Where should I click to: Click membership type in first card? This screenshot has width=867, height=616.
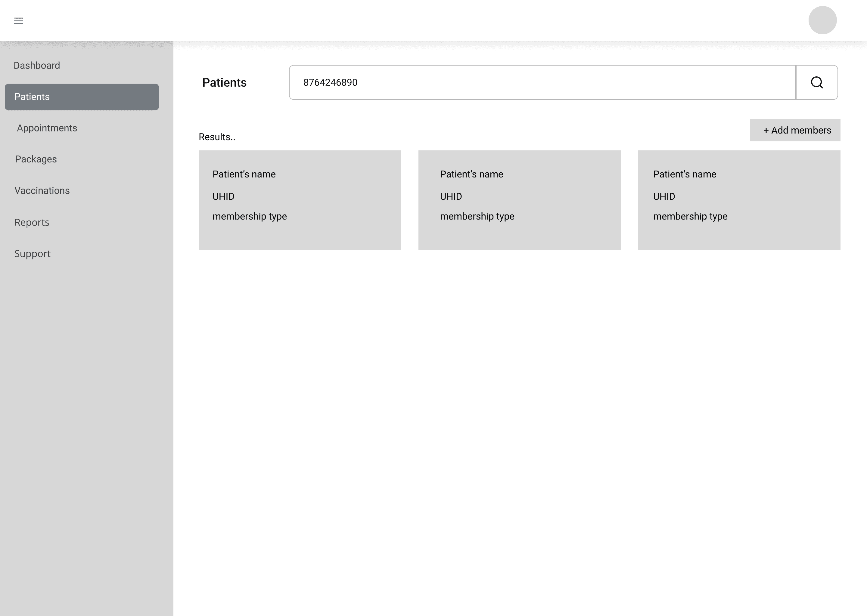(249, 217)
